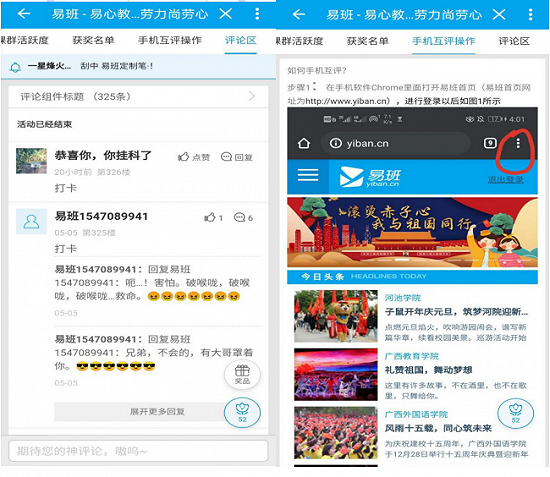
Task: Click the comment input field 期待您的神评论
Action: [138, 451]
